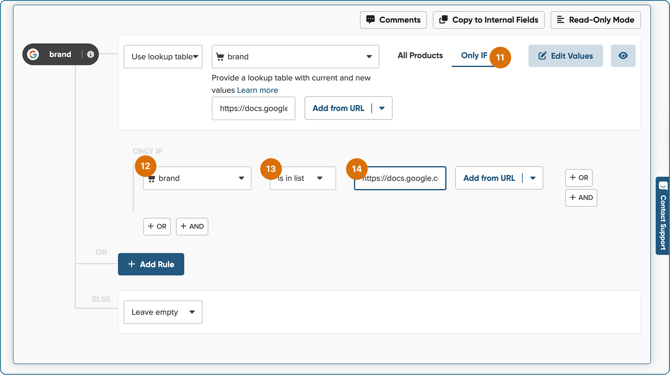Switch on Read-Only Mode
The height and width of the screenshot is (375, 670).
[595, 20]
